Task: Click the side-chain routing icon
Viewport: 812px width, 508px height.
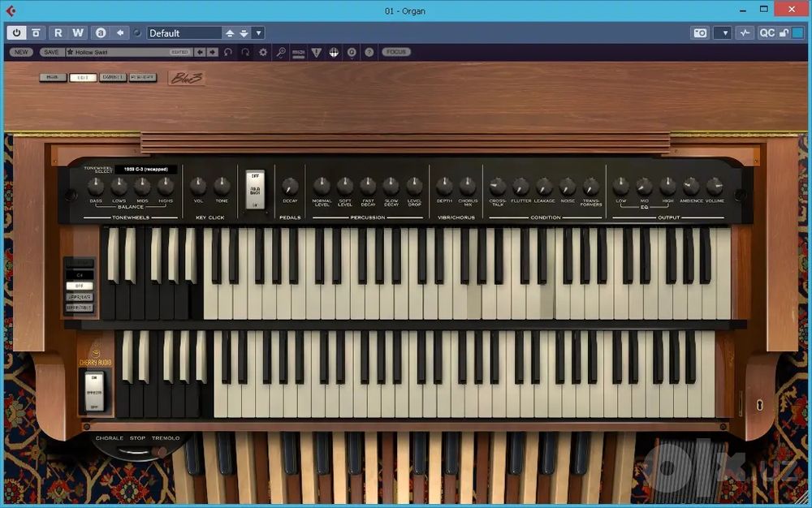Action: [x=745, y=33]
